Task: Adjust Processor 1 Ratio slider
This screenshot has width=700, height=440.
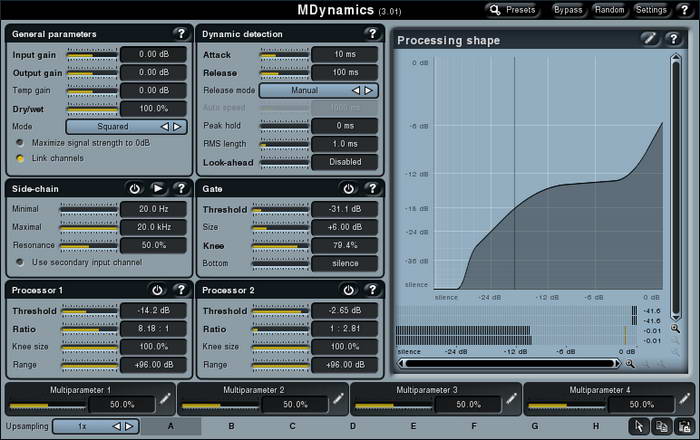Action: point(89,329)
